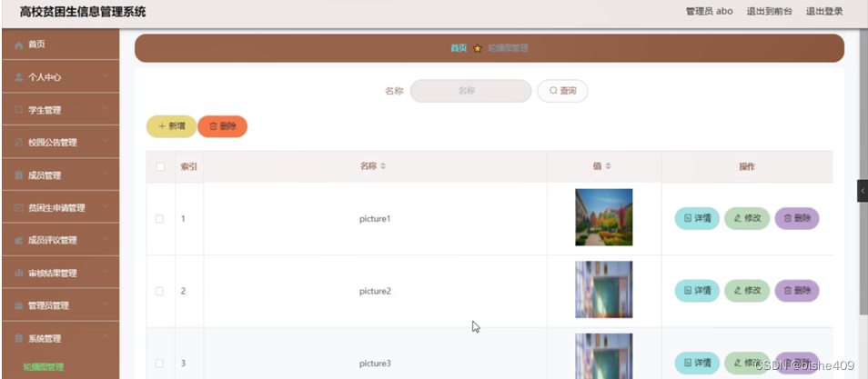Click the picture2 name cell

[x=375, y=292]
